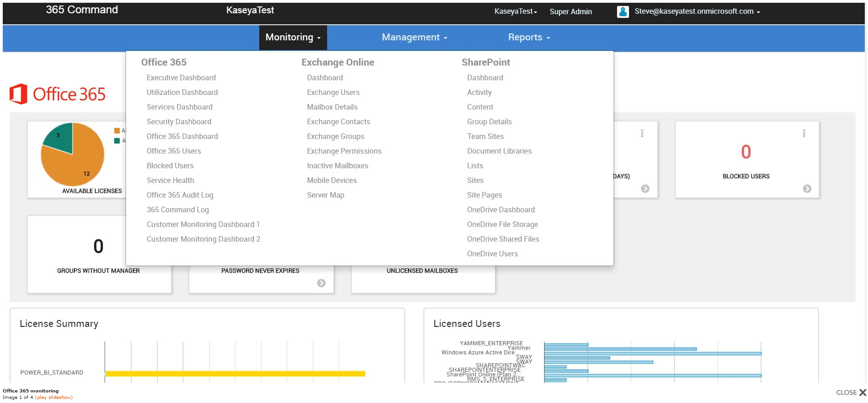Select Site Pages menu item
Screen dimensions: 868x403
tap(484, 195)
